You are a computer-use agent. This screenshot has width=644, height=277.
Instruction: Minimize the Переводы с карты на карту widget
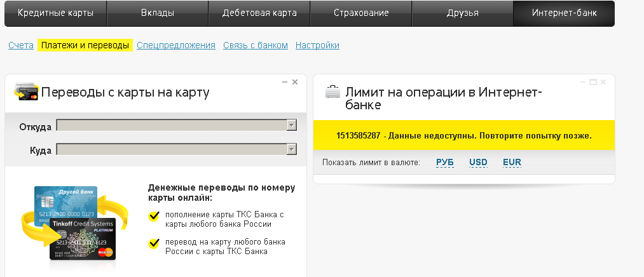pos(285,82)
